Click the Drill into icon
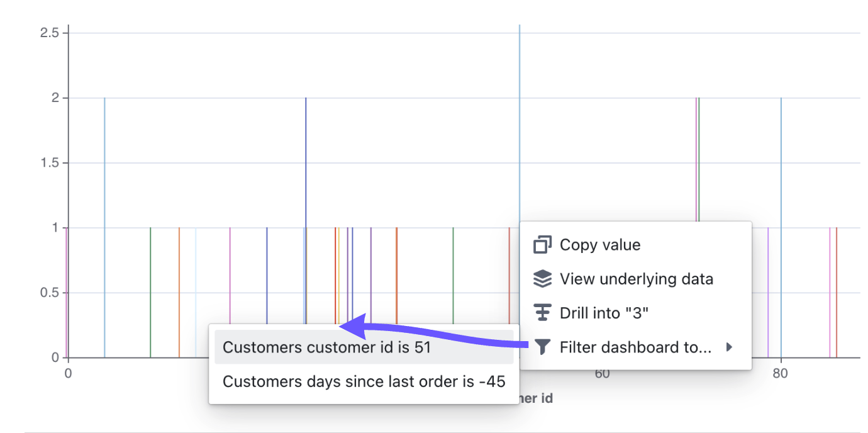 pos(542,313)
